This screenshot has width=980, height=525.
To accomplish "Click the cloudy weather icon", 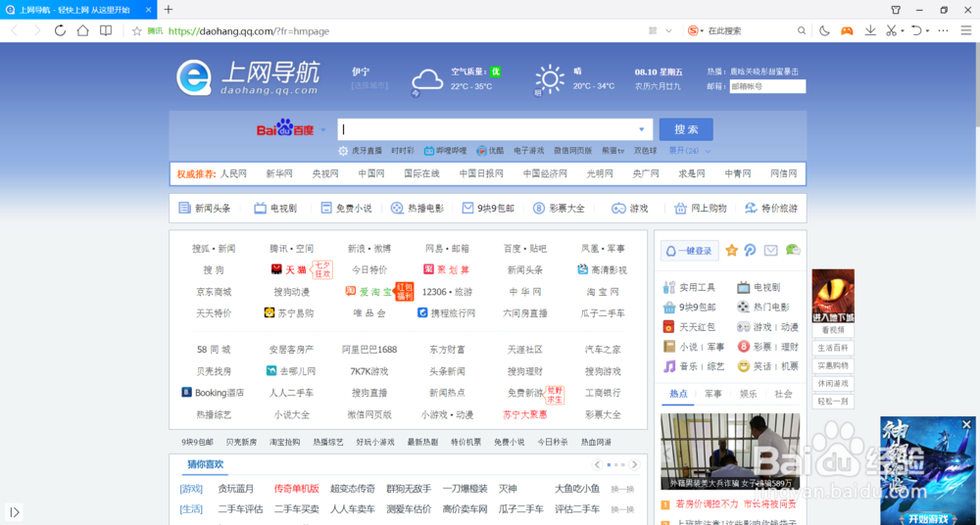I will tap(427, 81).
